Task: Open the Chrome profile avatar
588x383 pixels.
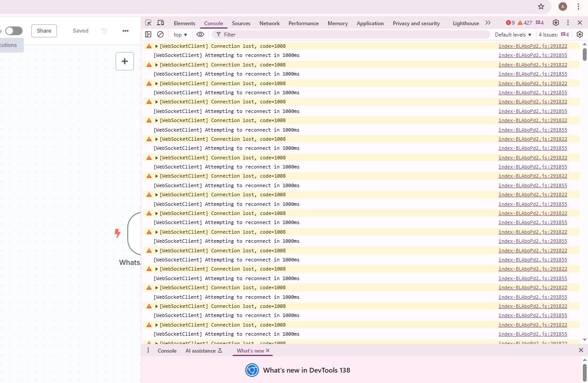Action: 563,7
